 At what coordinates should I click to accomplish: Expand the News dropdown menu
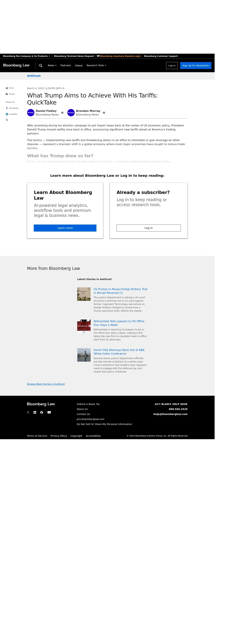(52, 66)
